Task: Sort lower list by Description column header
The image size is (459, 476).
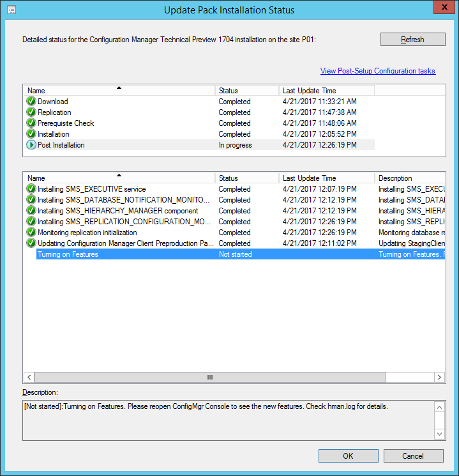Action: [410, 178]
